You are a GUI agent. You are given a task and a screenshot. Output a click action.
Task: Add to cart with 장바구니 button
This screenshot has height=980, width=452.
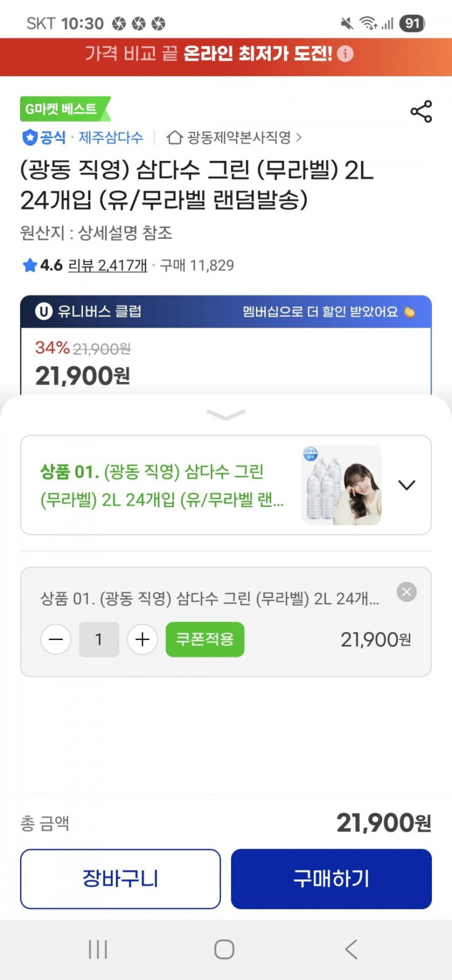120,879
